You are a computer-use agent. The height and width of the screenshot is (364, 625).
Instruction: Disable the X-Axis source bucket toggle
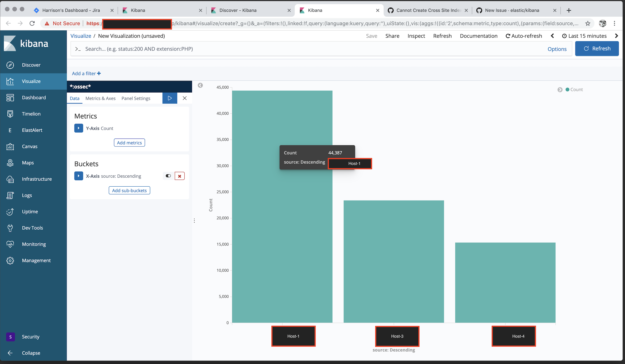click(168, 176)
